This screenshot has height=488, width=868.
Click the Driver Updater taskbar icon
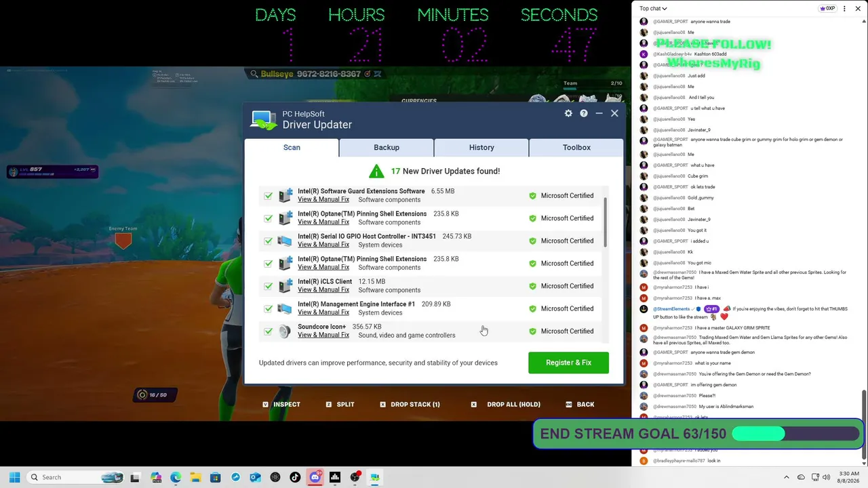pyautogui.click(x=374, y=477)
